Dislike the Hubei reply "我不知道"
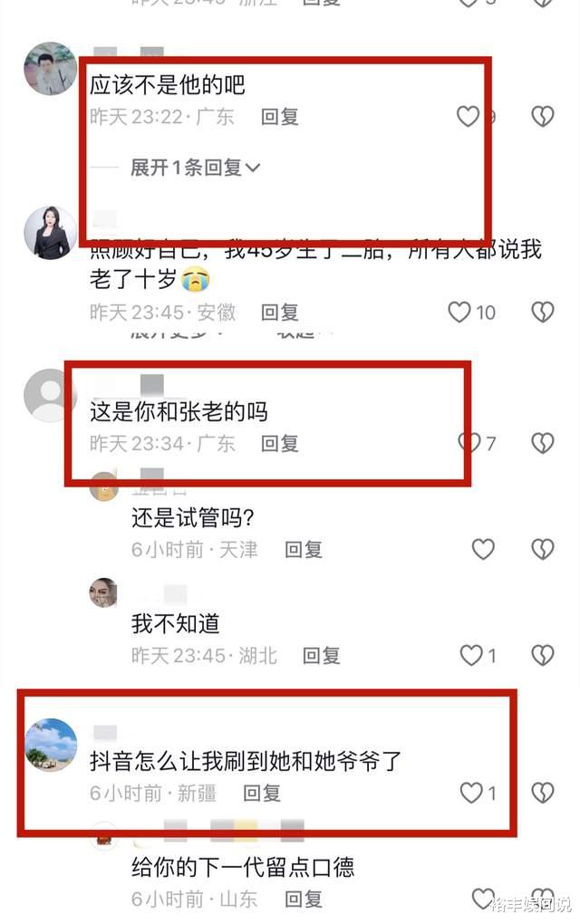The image size is (580, 924). pos(542,655)
